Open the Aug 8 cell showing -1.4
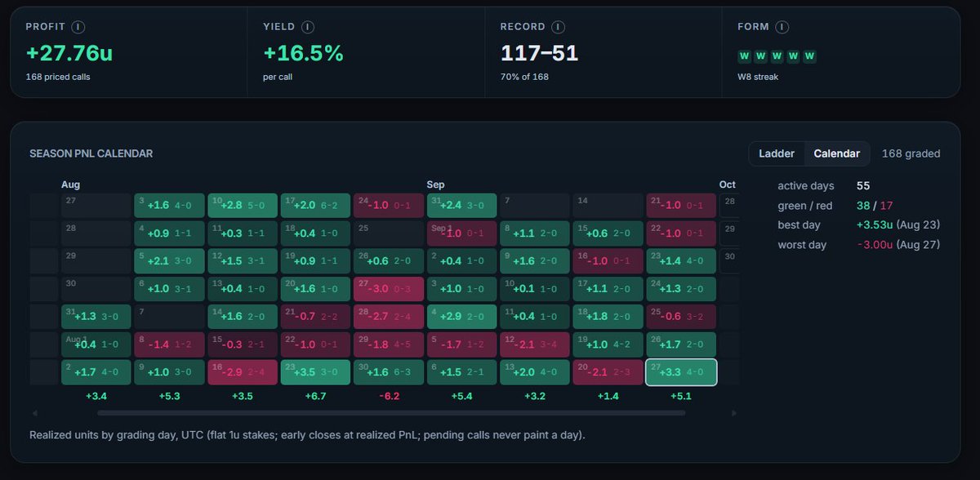 point(169,344)
